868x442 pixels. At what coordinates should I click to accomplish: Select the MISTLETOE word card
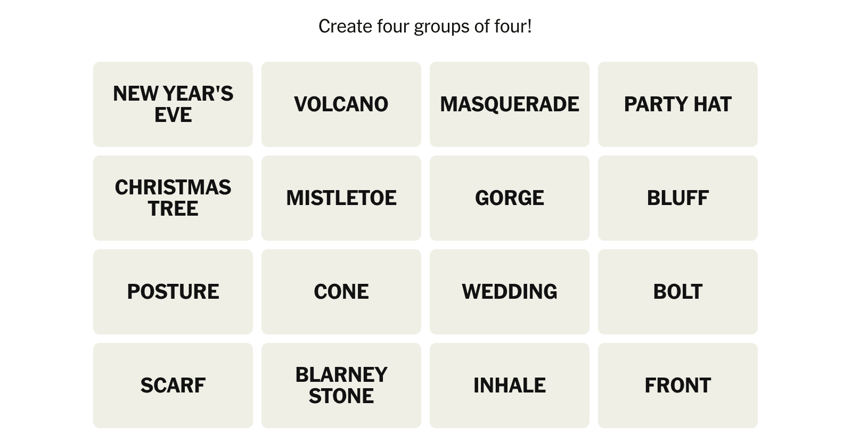[x=341, y=198]
